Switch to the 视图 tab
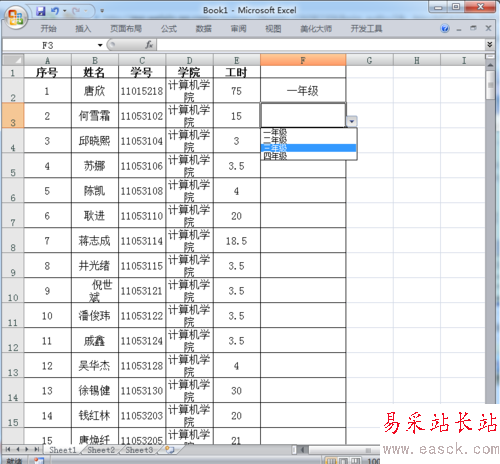Viewport: 500px width, 464px height. coord(273,29)
